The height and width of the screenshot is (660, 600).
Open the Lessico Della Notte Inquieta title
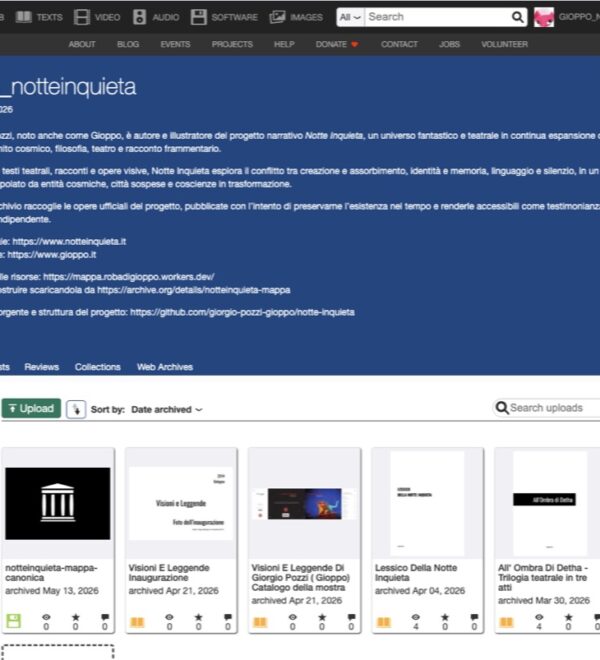pos(416,572)
